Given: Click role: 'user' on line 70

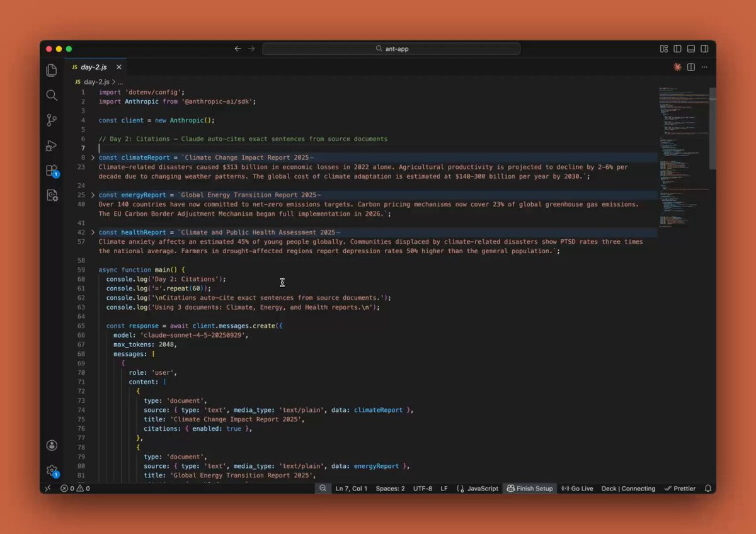Looking at the screenshot, I should (152, 372).
